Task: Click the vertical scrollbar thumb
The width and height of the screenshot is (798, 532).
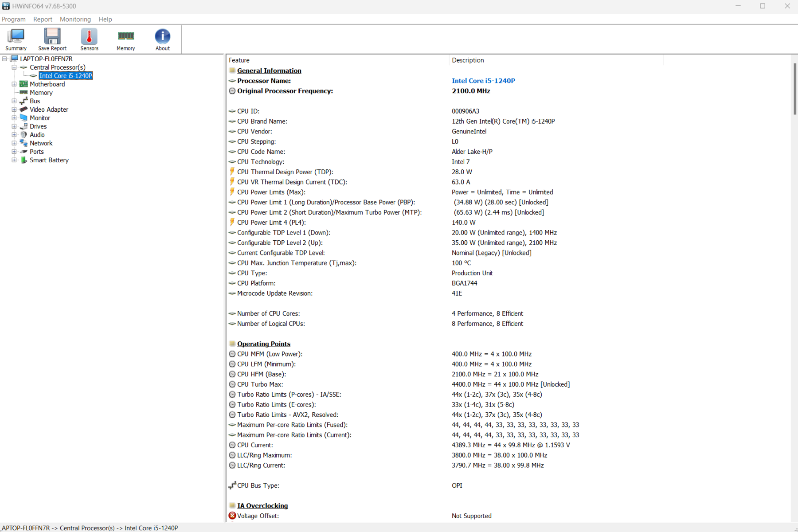Action: pos(794,89)
